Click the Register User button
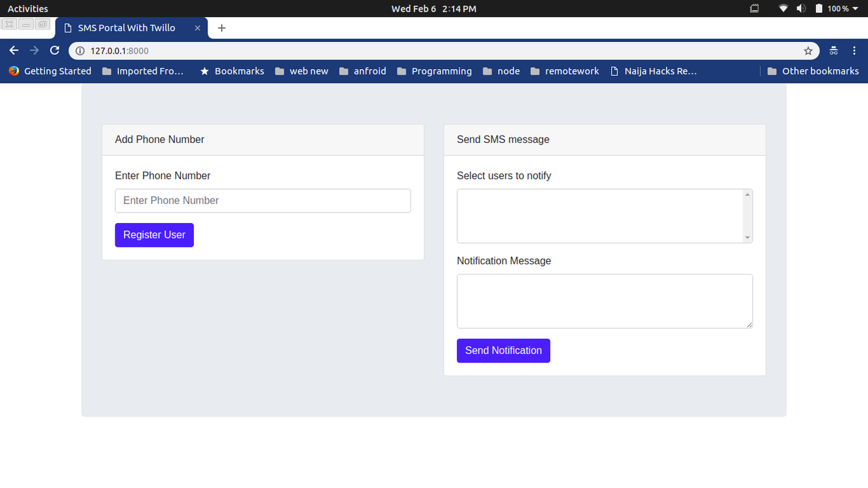The height and width of the screenshot is (488, 868). [155, 235]
